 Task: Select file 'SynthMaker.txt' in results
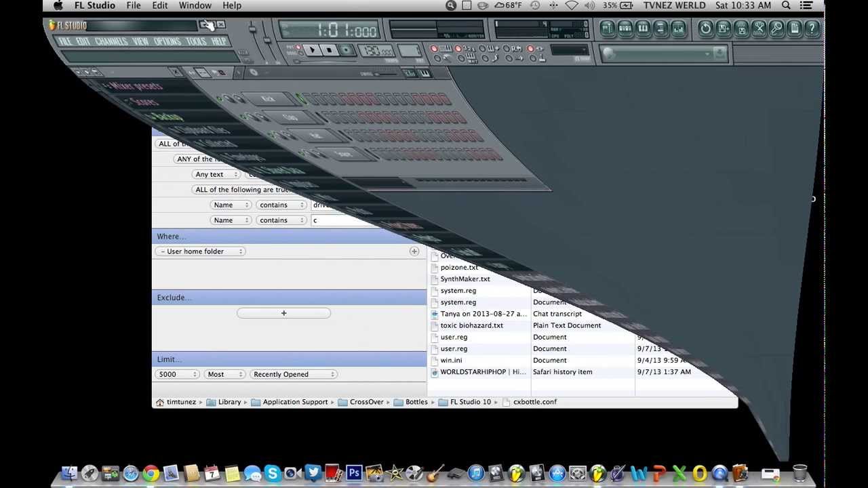pos(465,279)
